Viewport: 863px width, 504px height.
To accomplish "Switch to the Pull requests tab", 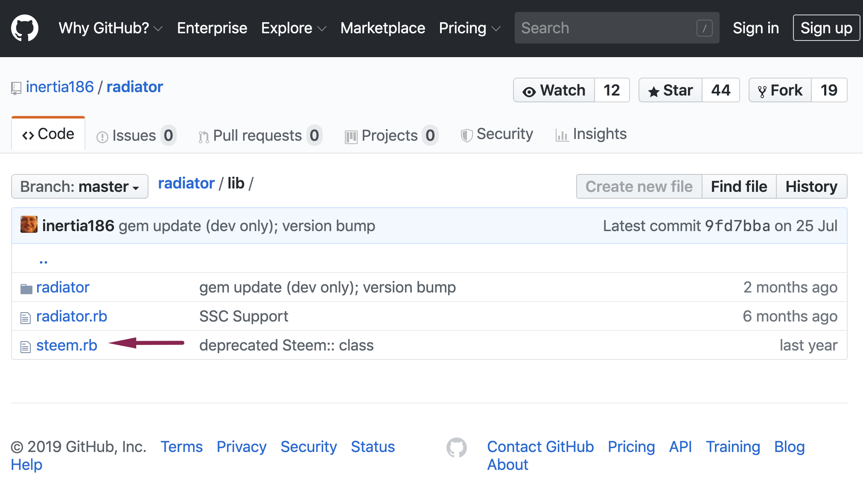I will tap(260, 136).
